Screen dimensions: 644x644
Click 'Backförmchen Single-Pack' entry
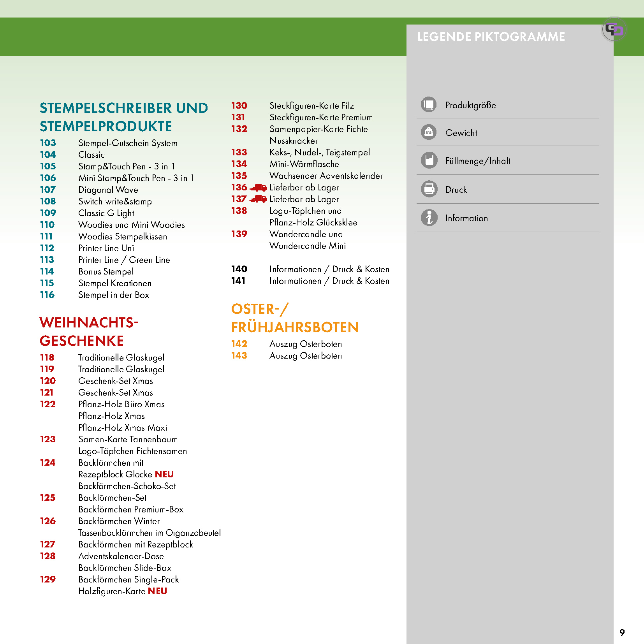click(128, 580)
